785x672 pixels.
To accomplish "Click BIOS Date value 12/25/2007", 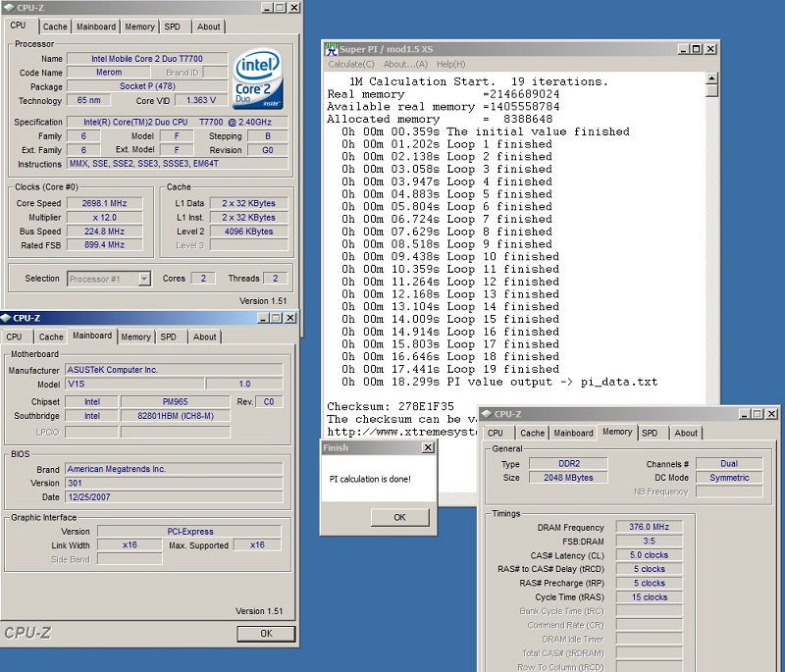I will pos(175,496).
